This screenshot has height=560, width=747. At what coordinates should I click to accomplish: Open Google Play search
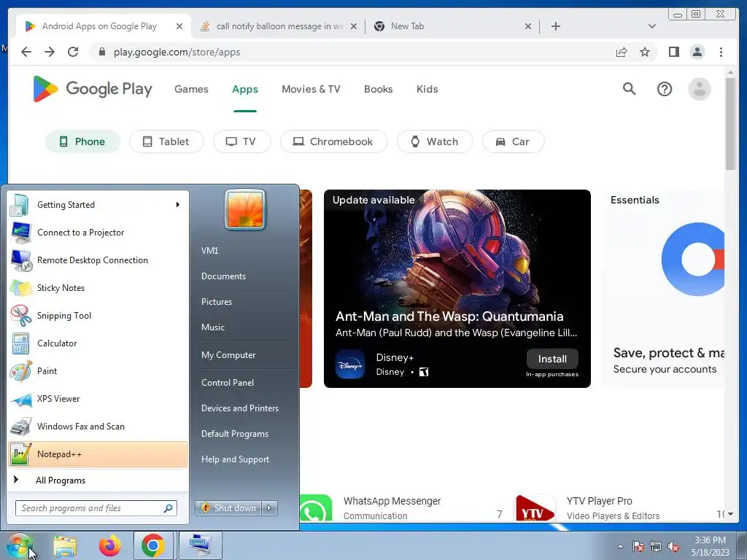pos(629,88)
